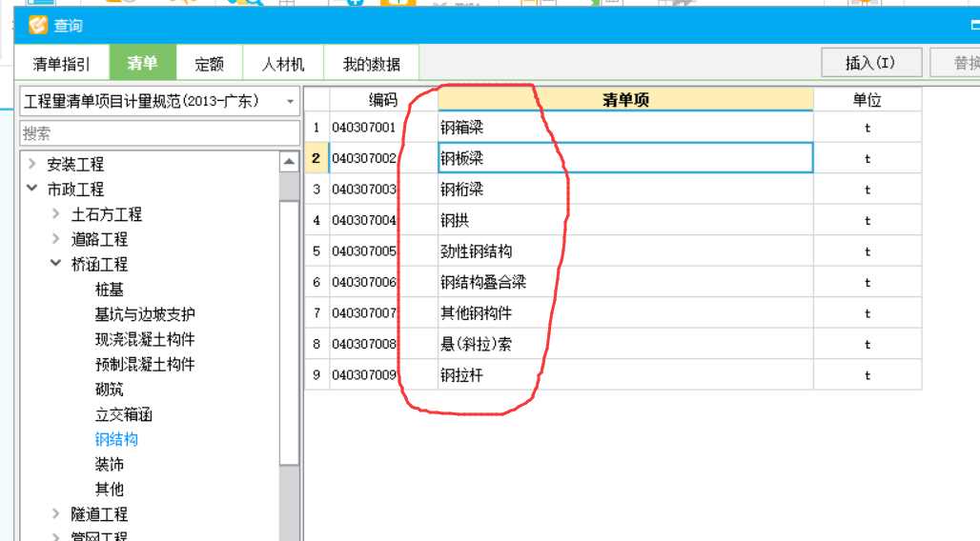Screen dimensions: 980x541
Task: Open the 工程量清单项目计量规范 dropdown
Action: pyautogui.click(x=160, y=101)
